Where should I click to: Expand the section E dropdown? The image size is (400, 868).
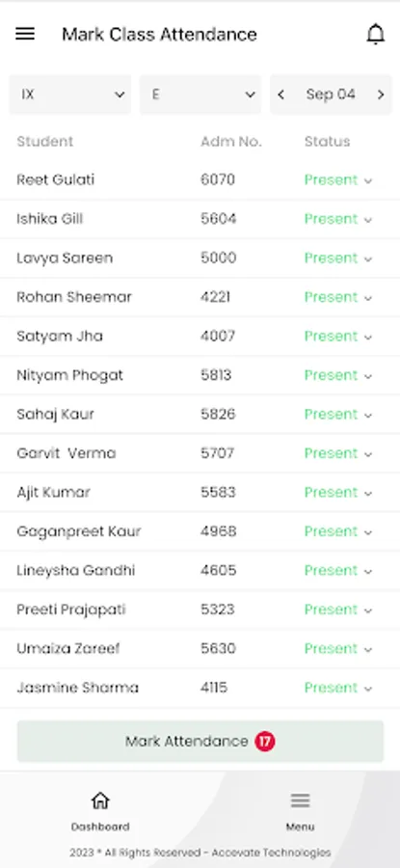(x=200, y=95)
